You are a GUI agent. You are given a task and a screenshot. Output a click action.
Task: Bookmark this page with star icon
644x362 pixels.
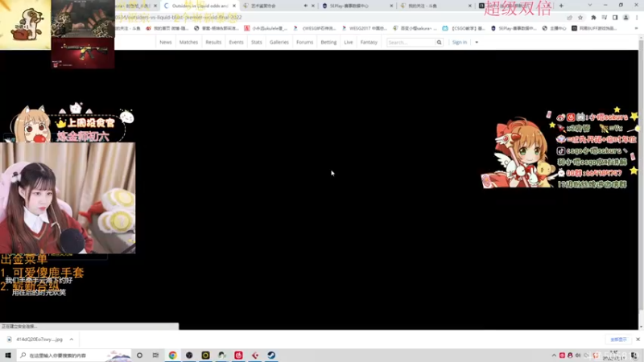click(x=580, y=18)
